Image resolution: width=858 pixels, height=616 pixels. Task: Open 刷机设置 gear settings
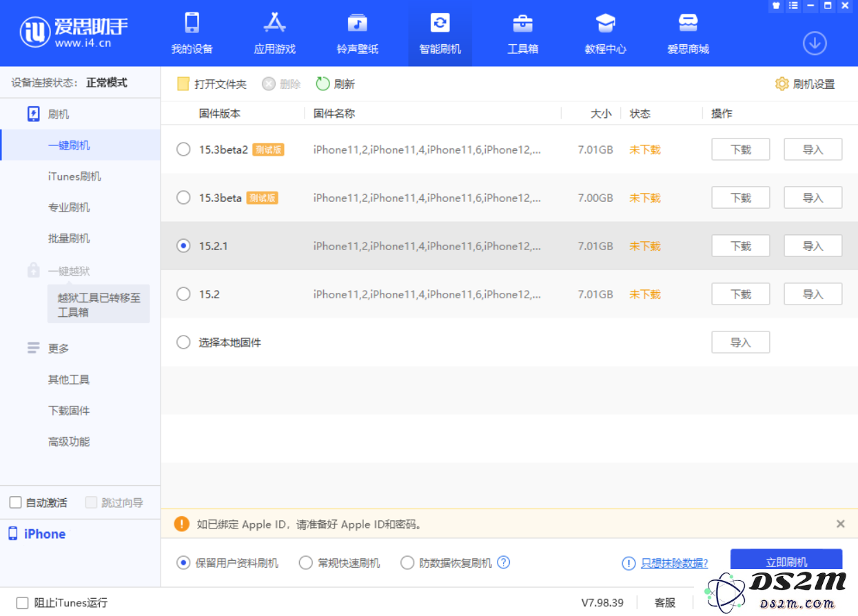pyautogui.click(x=805, y=84)
